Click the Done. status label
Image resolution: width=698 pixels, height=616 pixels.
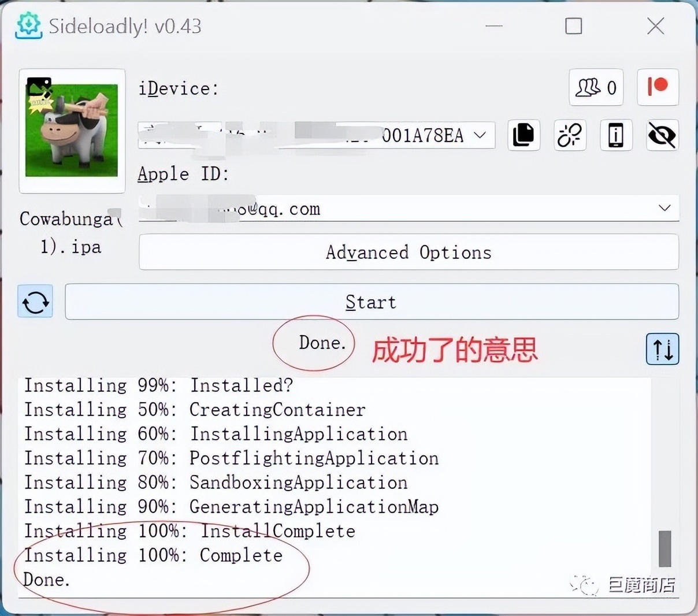[322, 343]
